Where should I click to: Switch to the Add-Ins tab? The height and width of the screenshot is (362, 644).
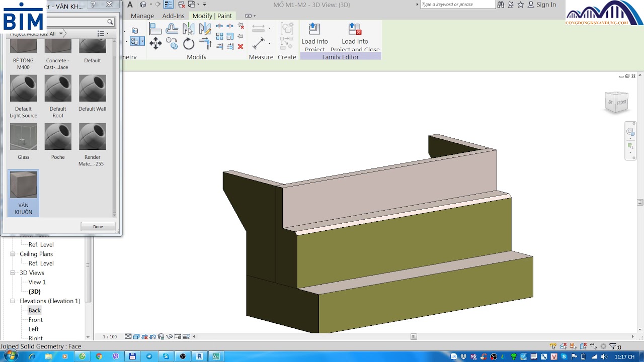173,16
